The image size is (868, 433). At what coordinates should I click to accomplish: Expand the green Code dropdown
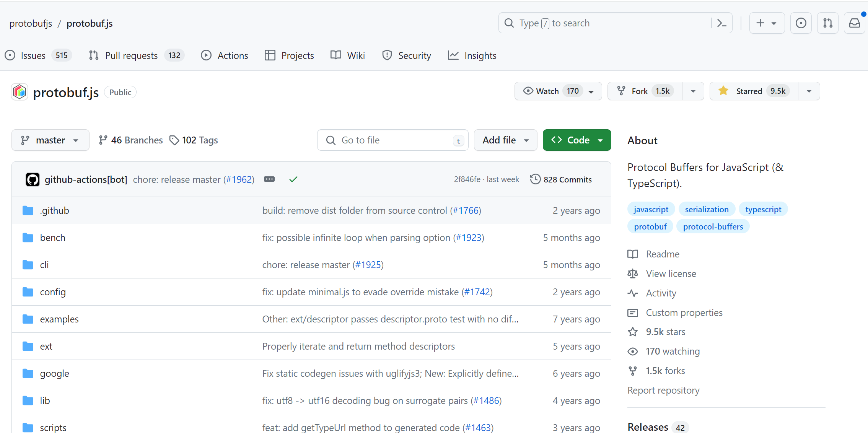[576, 140]
